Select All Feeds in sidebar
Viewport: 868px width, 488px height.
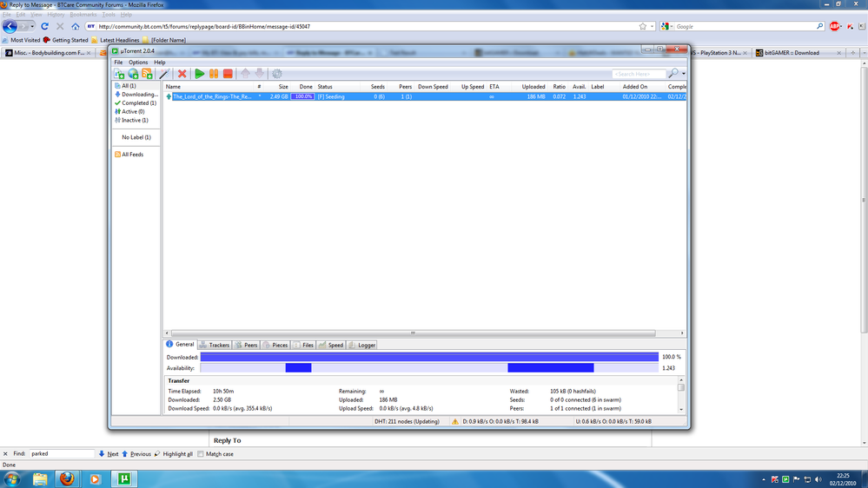(x=129, y=155)
